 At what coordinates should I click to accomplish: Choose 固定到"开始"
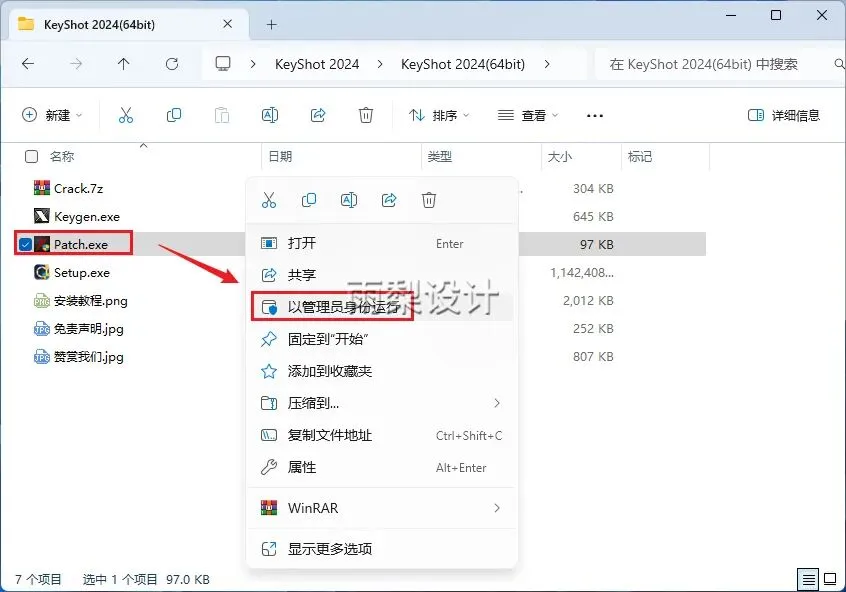click(381, 339)
